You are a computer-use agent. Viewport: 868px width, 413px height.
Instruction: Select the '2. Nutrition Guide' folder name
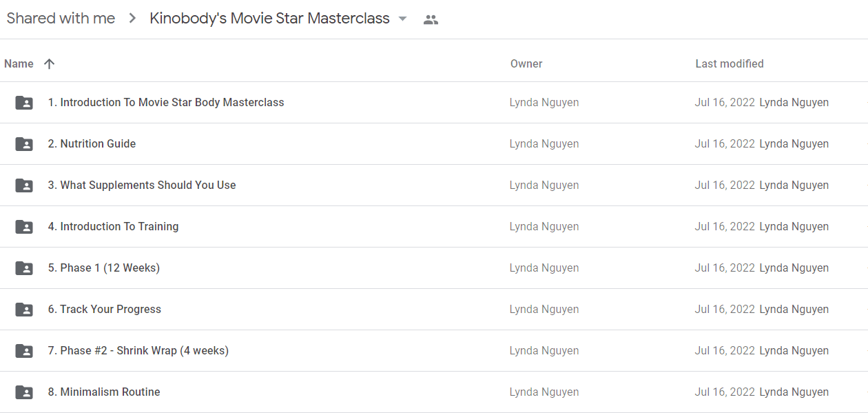coord(92,143)
